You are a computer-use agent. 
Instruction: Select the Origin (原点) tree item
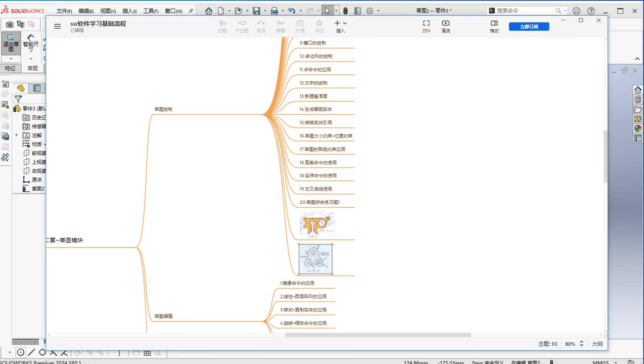(x=32, y=179)
